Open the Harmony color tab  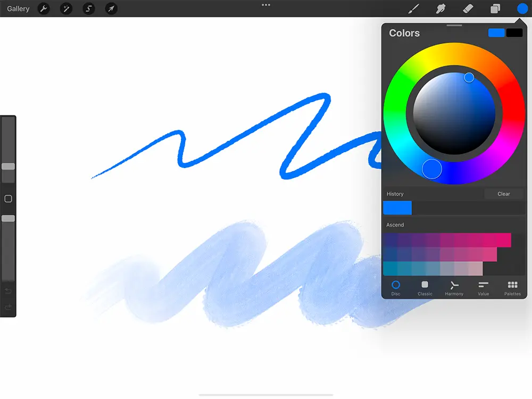[454, 288]
